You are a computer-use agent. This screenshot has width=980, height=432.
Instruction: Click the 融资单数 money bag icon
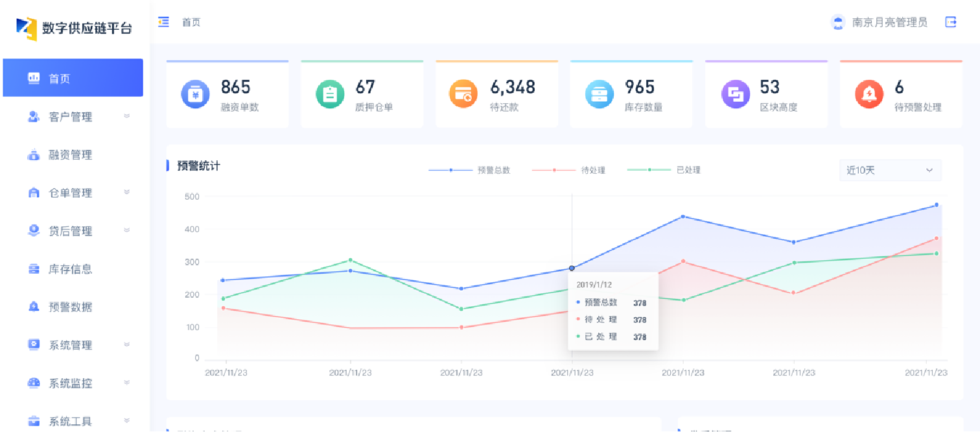point(195,95)
